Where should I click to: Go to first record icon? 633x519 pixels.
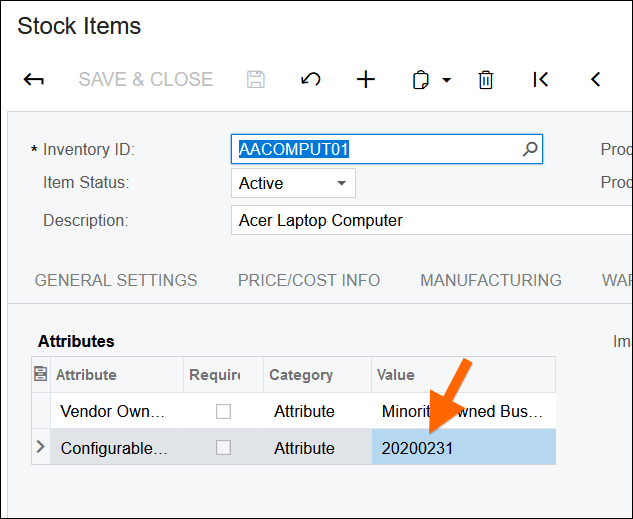coord(541,80)
